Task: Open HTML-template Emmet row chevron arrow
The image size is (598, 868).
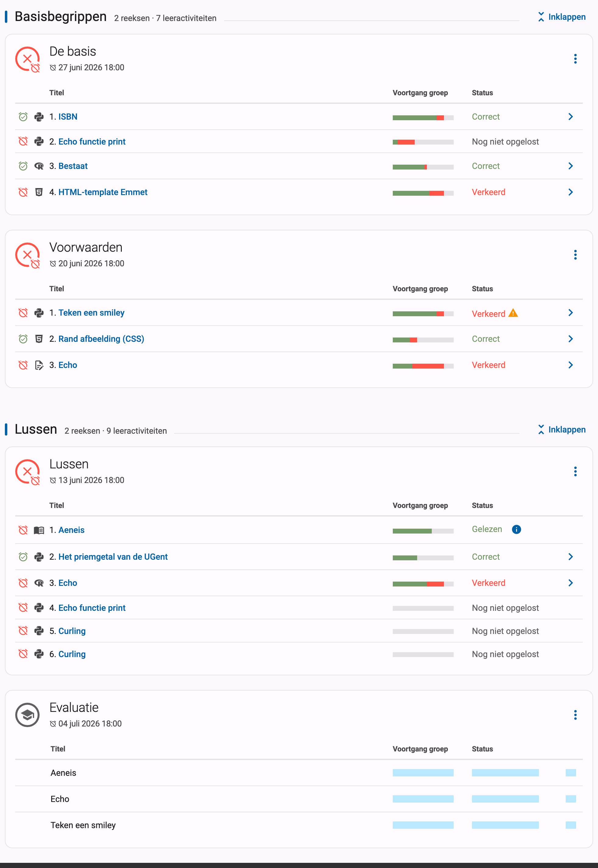Action: pos(571,192)
